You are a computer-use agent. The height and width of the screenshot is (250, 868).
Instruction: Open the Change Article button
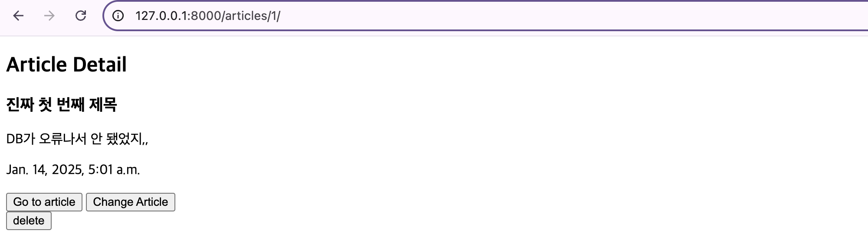pyautogui.click(x=131, y=202)
